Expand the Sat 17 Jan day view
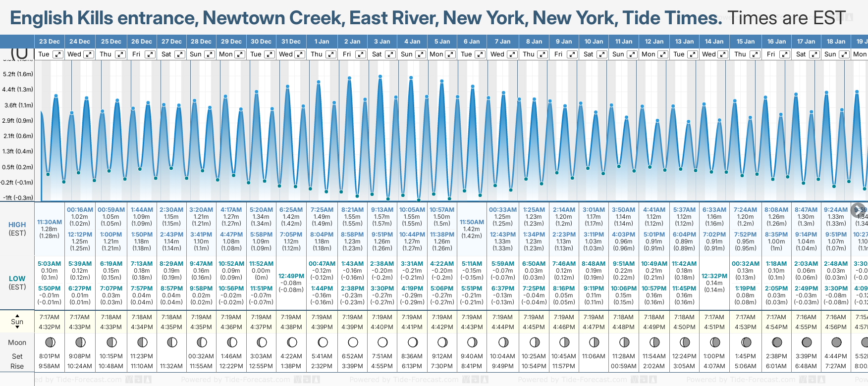The height and width of the screenshot is (386, 868). point(814,54)
